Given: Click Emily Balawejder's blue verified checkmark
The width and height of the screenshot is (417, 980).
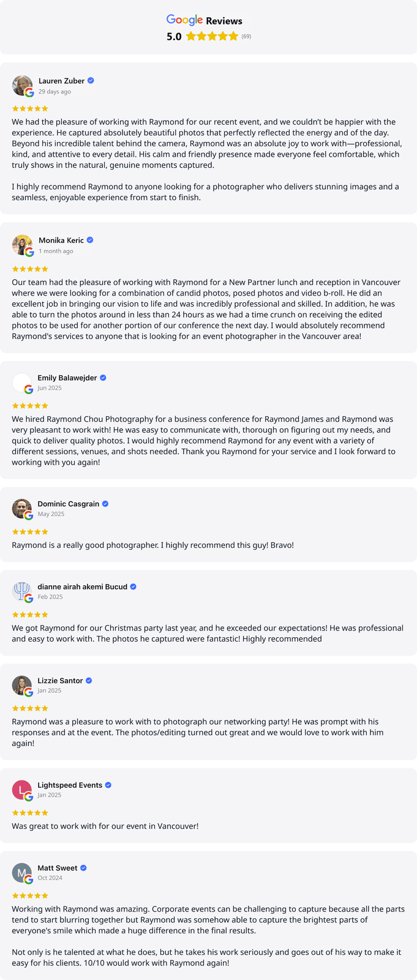Looking at the screenshot, I should coord(103,378).
